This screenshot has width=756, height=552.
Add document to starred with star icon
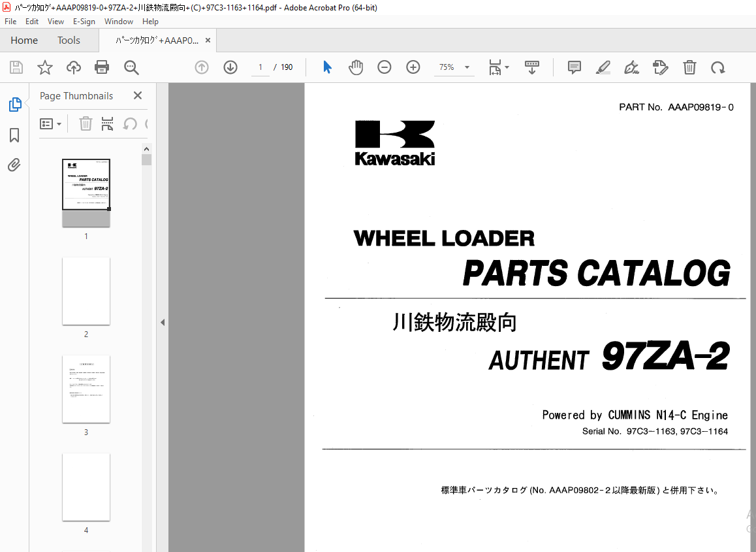click(x=45, y=67)
